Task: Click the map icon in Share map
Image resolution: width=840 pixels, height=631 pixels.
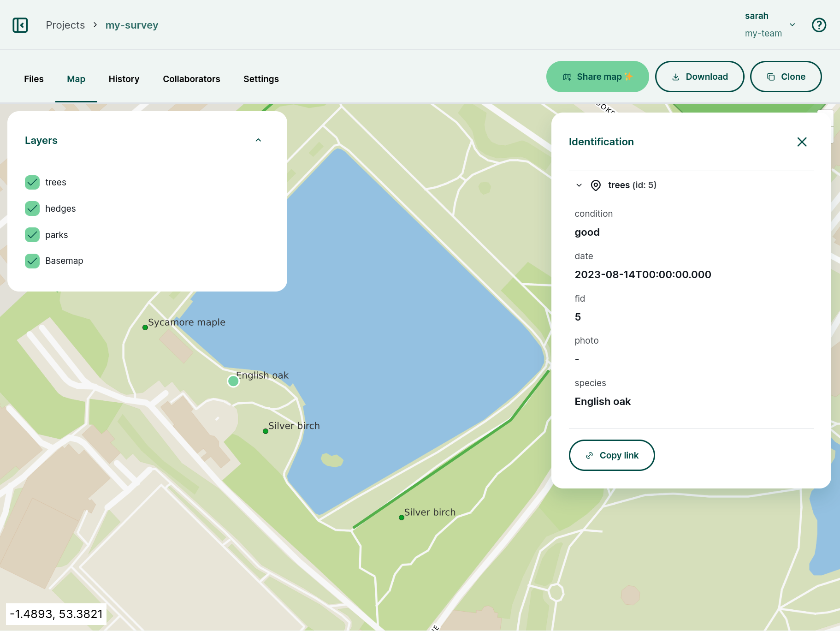Action: pyautogui.click(x=566, y=77)
